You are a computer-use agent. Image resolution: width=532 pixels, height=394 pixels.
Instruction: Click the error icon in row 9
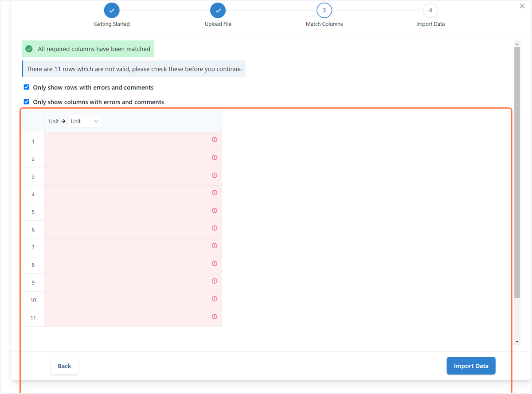click(215, 281)
